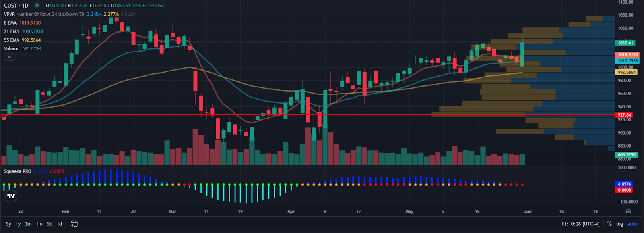
Task: Select the 3m date range
Action: click(28, 224)
